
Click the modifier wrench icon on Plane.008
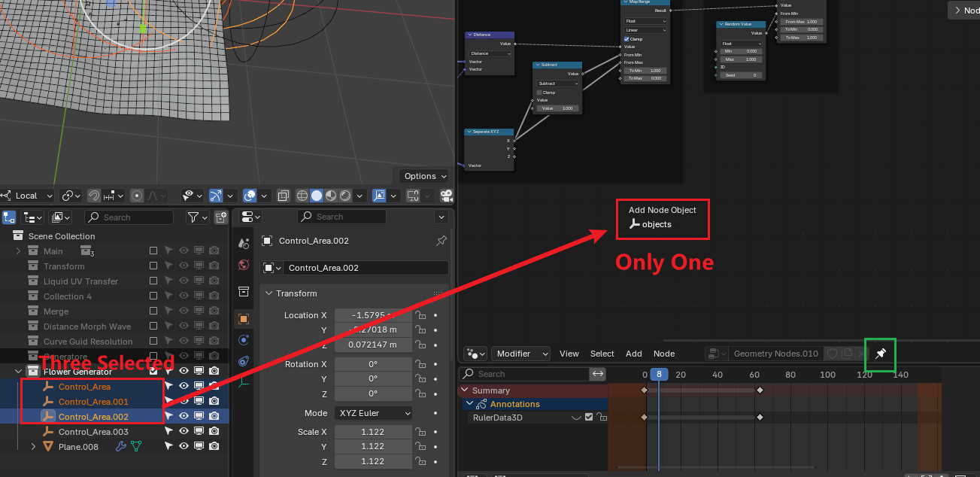[x=120, y=447]
